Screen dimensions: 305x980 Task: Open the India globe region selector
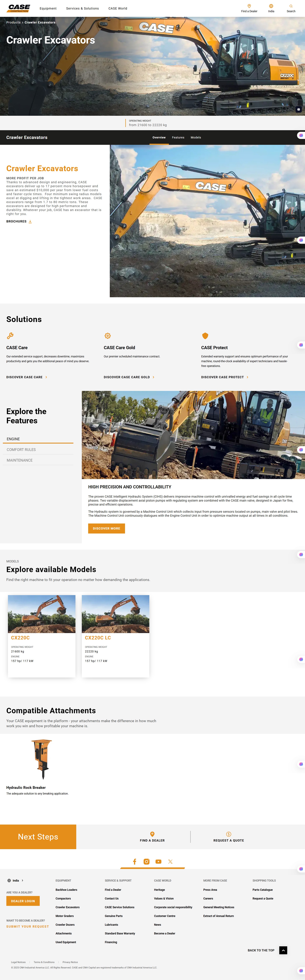point(271,6)
